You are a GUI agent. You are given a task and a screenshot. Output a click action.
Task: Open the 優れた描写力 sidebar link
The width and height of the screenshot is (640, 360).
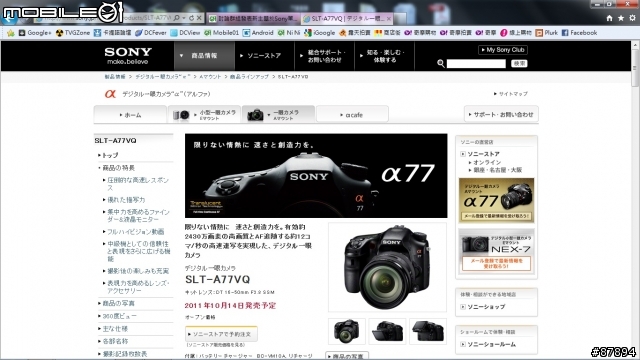(126, 200)
